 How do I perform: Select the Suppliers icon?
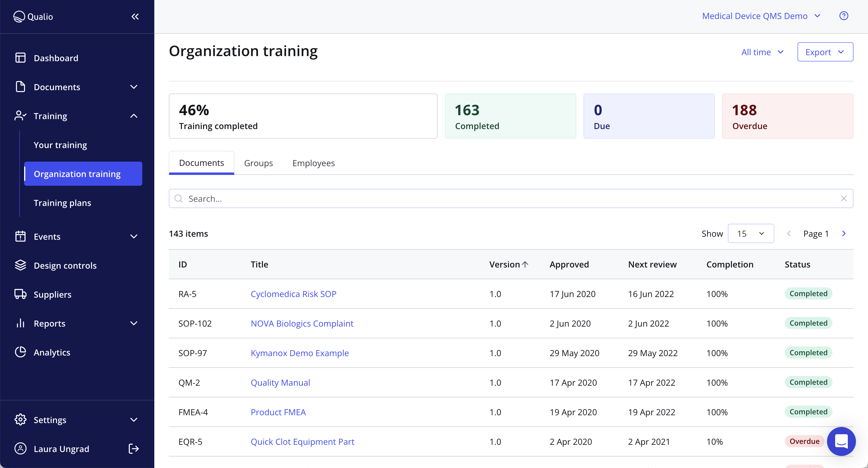20,294
